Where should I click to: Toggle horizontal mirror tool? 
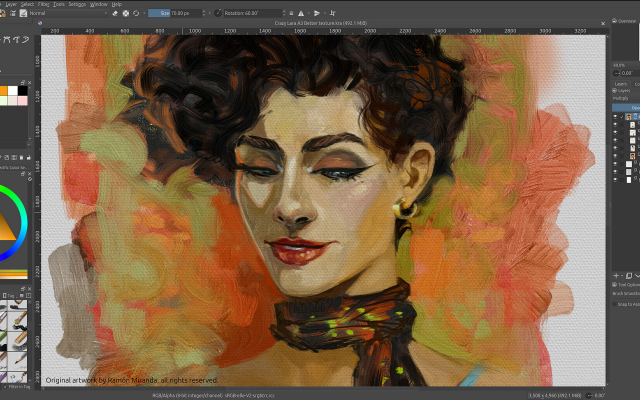[301, 13]
